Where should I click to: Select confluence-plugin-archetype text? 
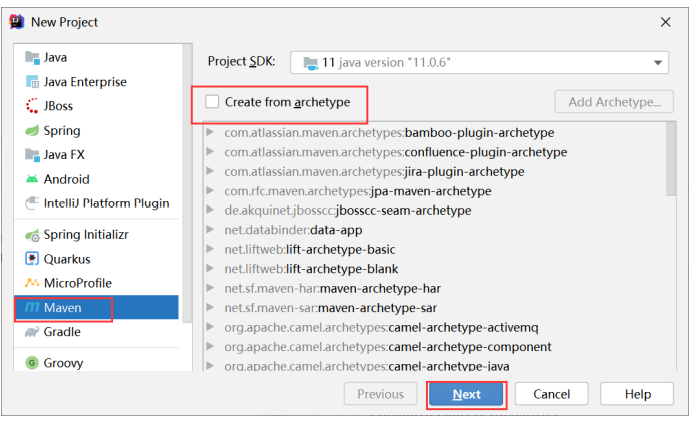pos(486,152)
